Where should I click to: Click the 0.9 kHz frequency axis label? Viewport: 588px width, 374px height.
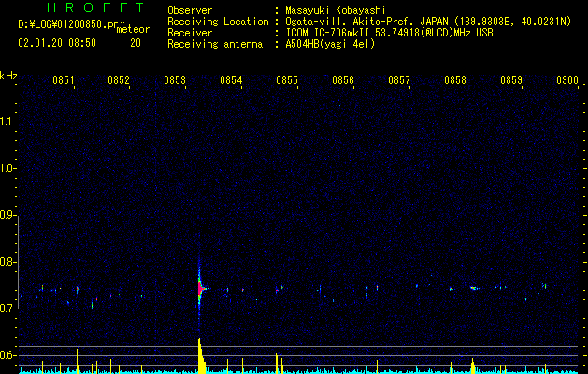(7, 215)
